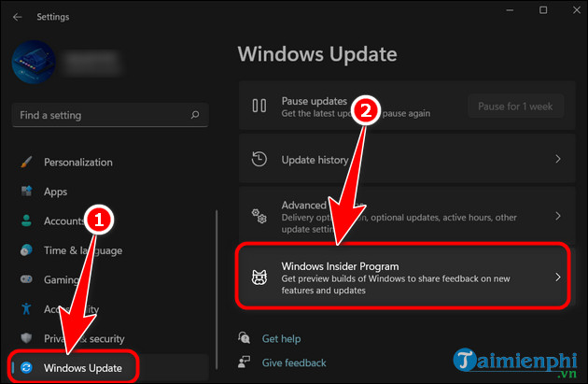The height and width of the screenshot is (384, 588).
Task: Click the Accounts person icon
Action: [x=26, y=220]
